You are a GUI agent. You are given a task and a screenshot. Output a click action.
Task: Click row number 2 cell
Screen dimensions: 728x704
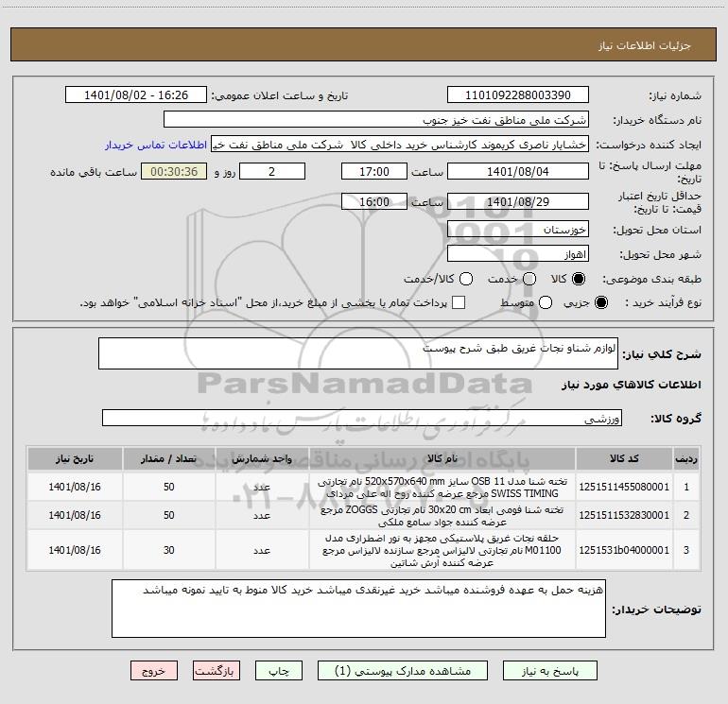(x=686, y=515)
